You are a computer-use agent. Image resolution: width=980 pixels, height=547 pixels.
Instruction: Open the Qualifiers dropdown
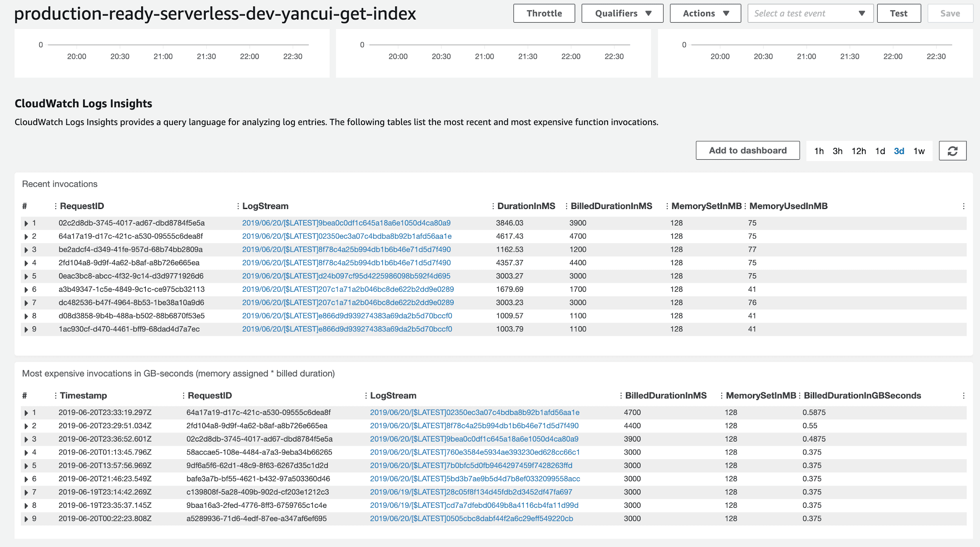pos(622,13)
